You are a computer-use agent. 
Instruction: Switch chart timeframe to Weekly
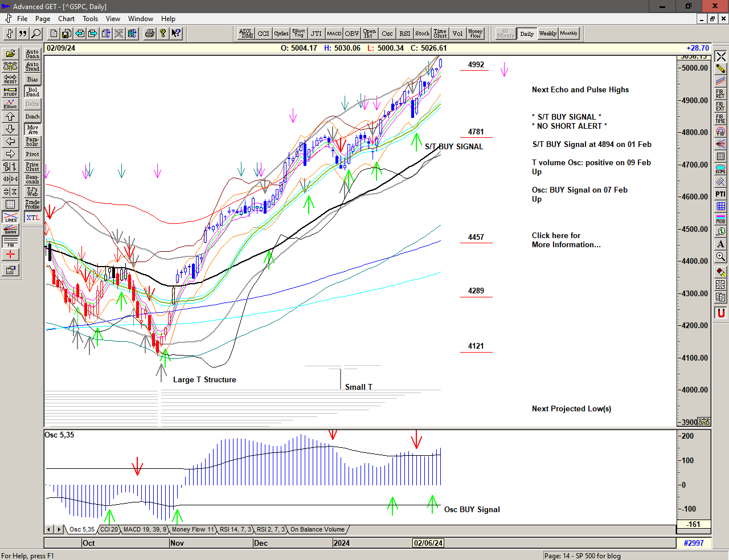pyautogui.click(x=547, y=34)
